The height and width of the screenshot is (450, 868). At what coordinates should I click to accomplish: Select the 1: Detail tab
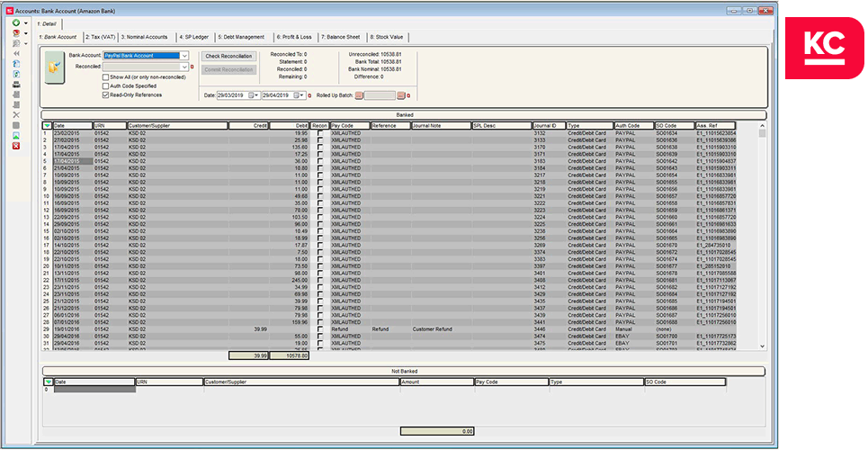(x=47, y=24)
